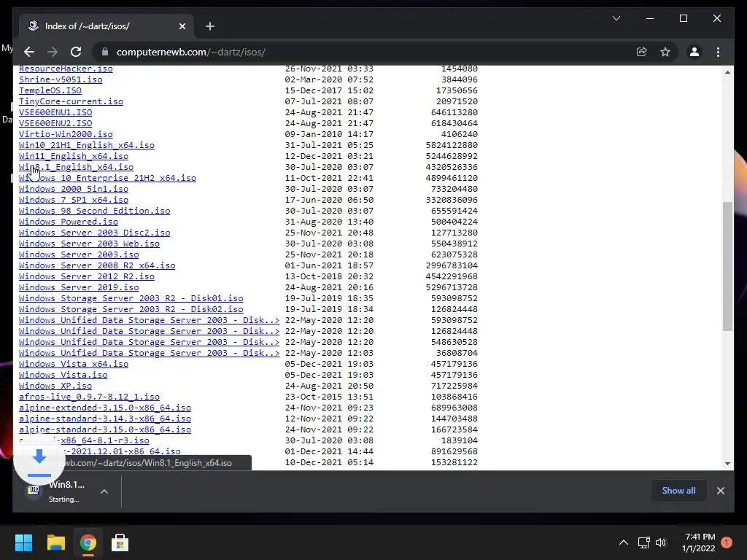Image resolution: width=747 pixels, height=560 pixels.
Task: Download Windows Server 2008 R2 x64.iso
Action: click(x=97, y=265)
